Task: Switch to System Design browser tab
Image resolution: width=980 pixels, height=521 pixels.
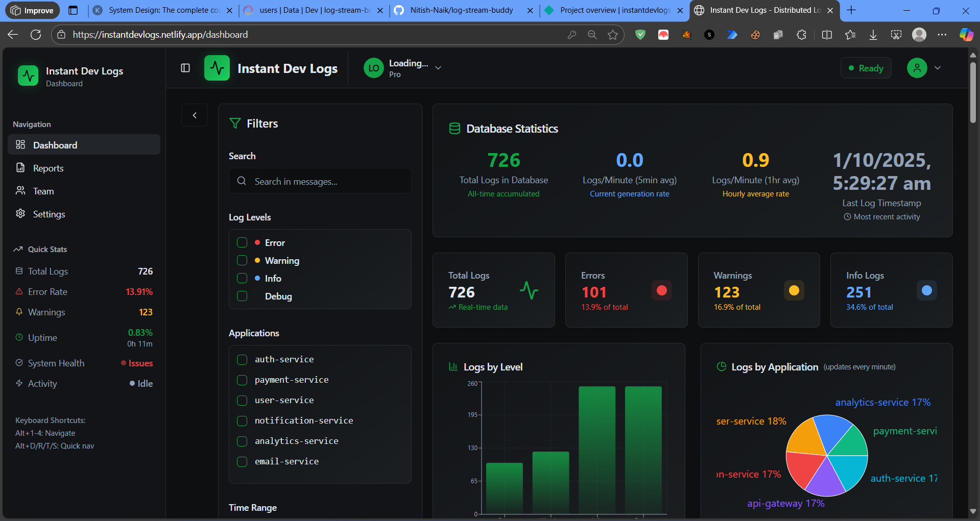Action: [163, 10]
